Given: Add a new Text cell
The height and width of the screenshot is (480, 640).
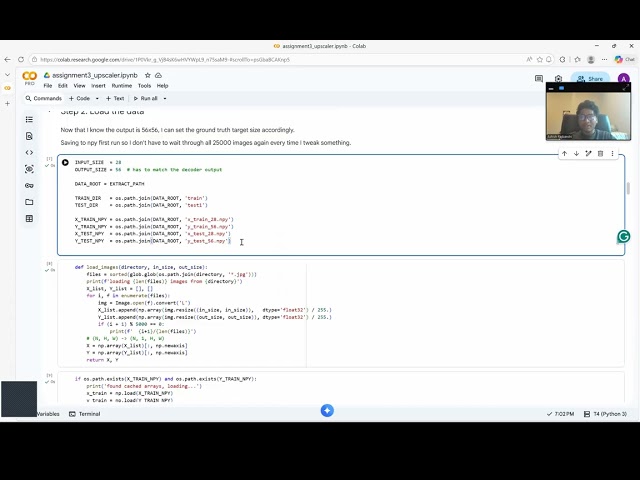Looking at the screenshot, I should click(x=115, y=98).
